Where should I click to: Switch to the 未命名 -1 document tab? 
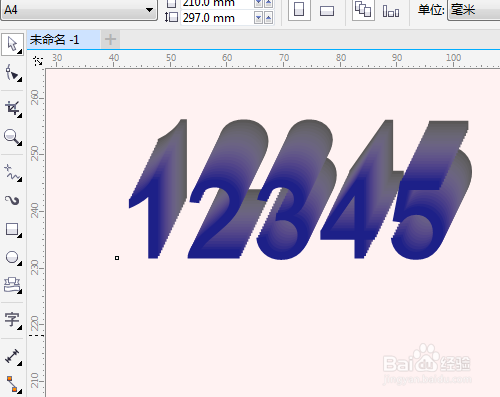click(63, 40)
